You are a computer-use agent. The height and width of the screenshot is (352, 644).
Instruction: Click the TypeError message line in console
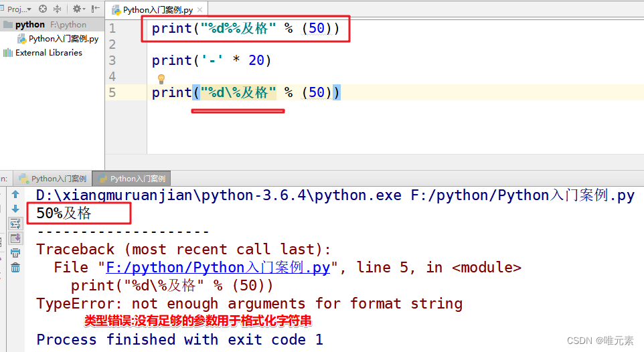249,304
